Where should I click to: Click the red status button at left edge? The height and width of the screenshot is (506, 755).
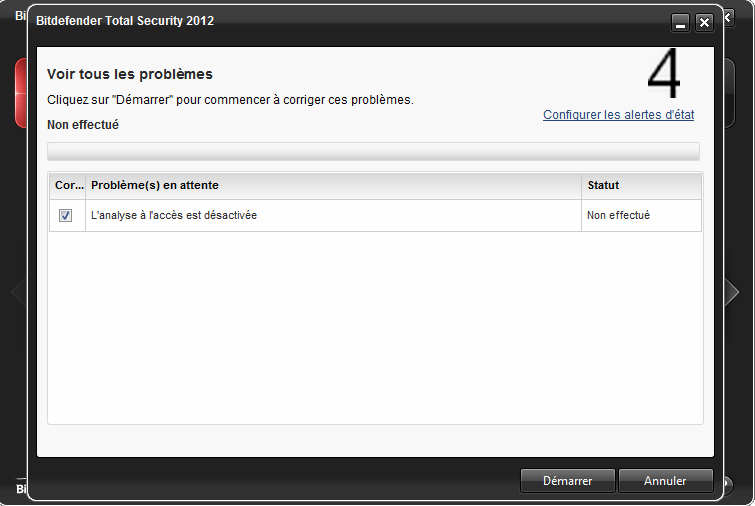(x=21, y=93)
